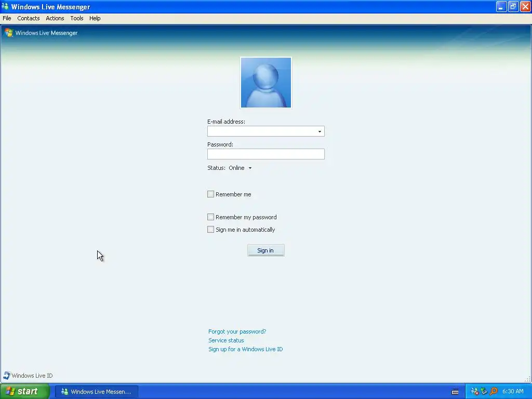Open the Service status link
The width and height of the screenshot is (532, 399).
pyautogui.click(x=226, y=340)
